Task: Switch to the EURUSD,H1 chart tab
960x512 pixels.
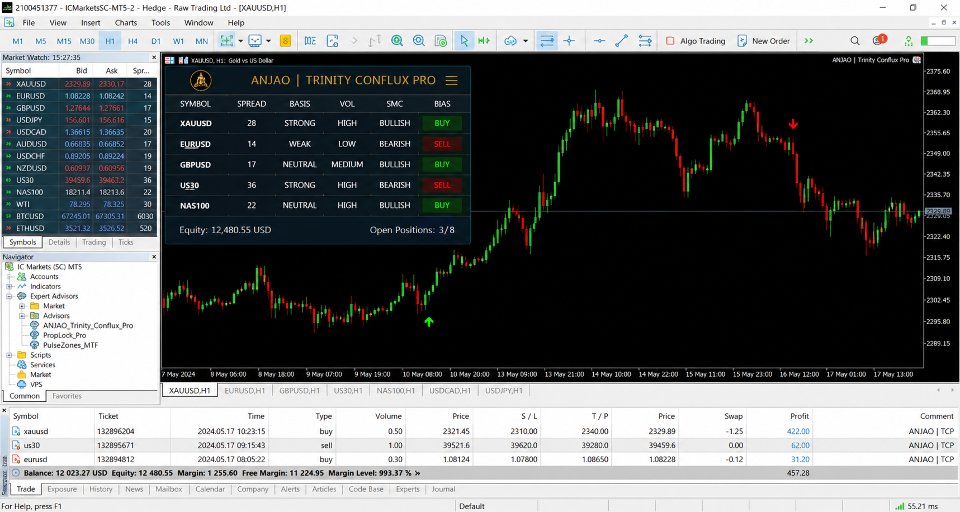Action: tap(244, 390)
